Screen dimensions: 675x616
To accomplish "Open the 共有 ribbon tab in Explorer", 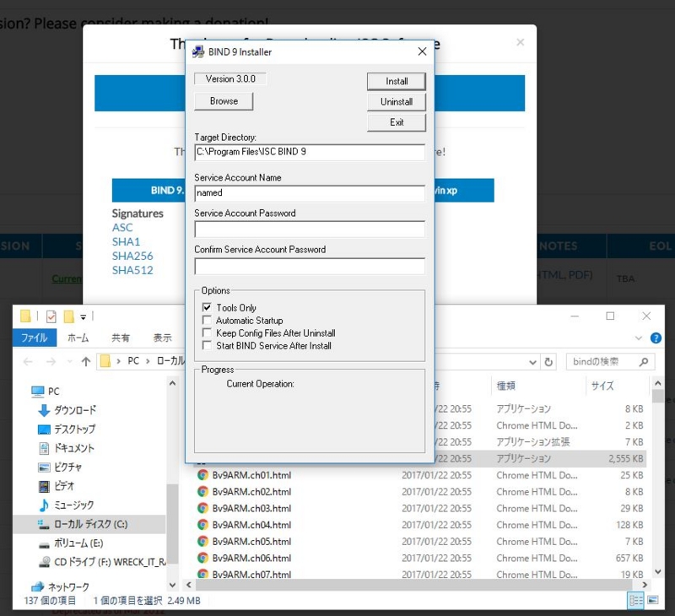I will click(x=121, y=338).
